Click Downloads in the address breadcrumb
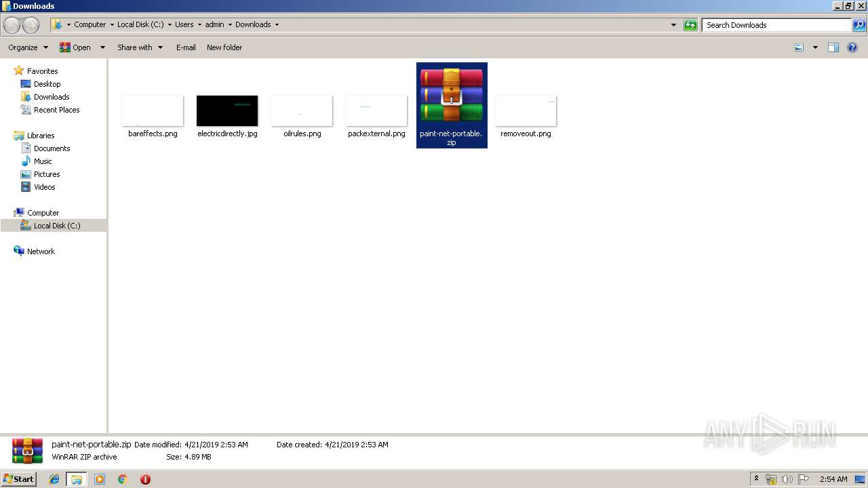The height and width of the screenshot is (488, 868). click(253, 24)
